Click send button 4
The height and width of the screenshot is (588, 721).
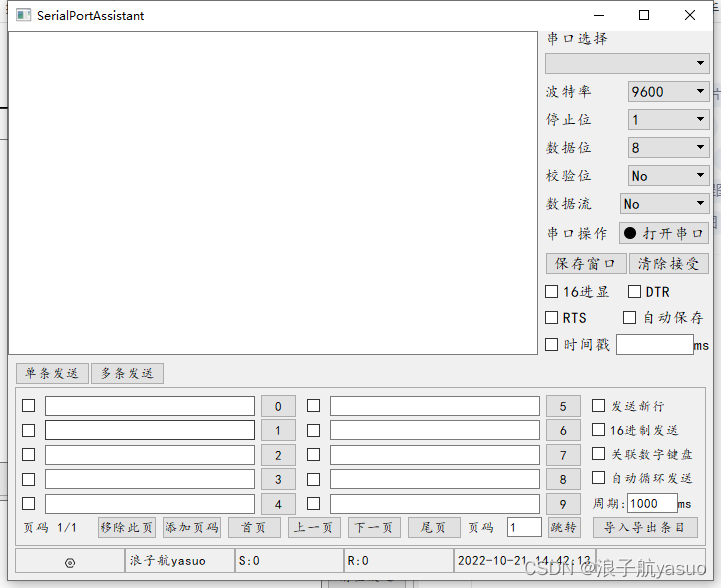(278, 504)
